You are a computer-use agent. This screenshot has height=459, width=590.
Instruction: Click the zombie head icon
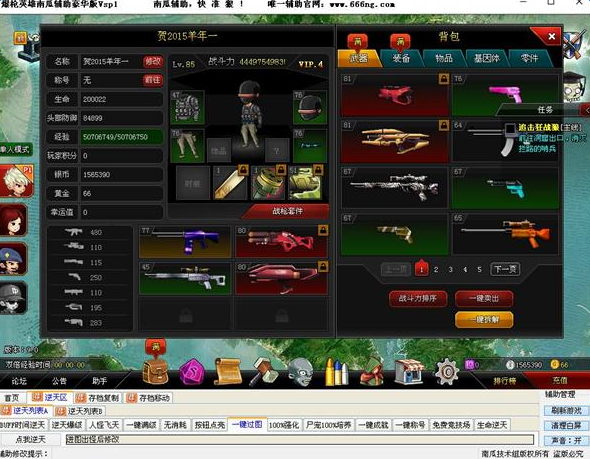pyautogui.click(x=300, y=372)
